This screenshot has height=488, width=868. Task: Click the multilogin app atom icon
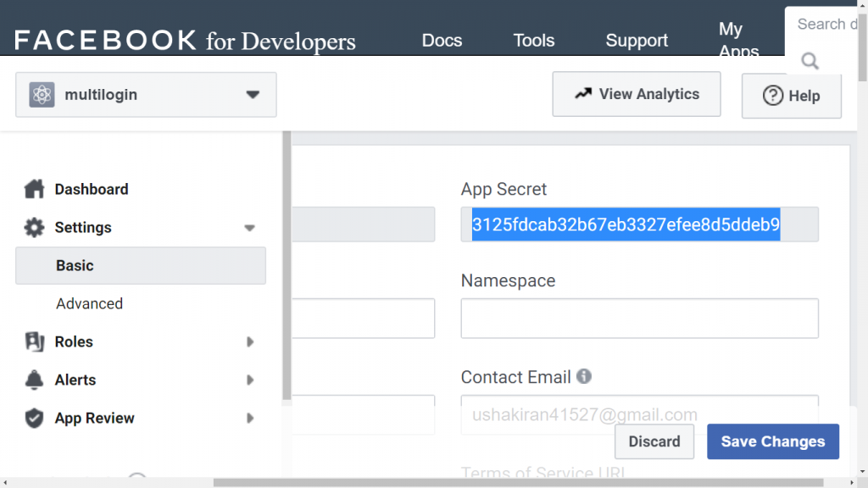[x=42, y=95]
